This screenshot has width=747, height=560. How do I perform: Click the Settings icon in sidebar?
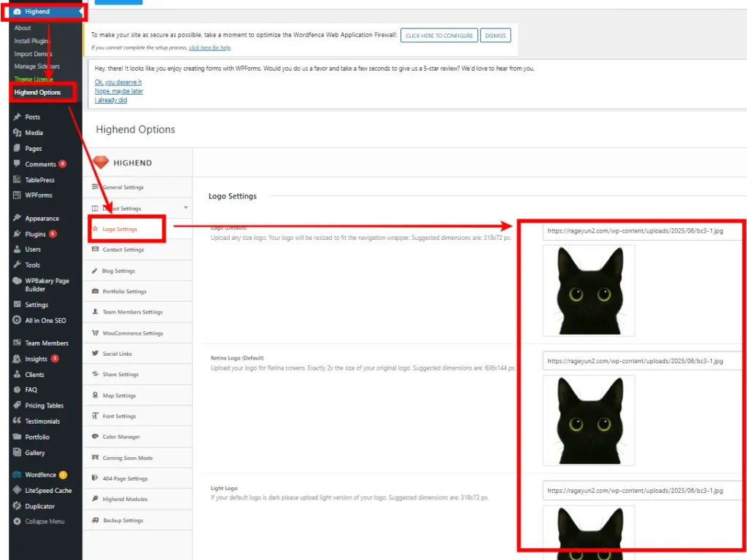pyautogui.click(x=18, y=304)
